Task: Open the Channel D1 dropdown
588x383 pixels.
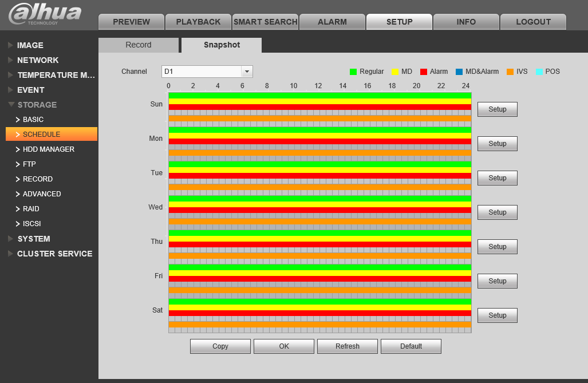Action: pyautogui.click(x=207, y=71)
